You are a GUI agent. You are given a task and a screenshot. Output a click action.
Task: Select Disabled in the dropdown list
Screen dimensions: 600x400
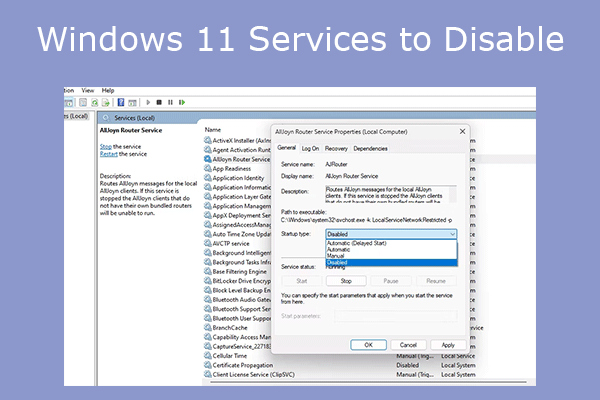click(391, 263)
